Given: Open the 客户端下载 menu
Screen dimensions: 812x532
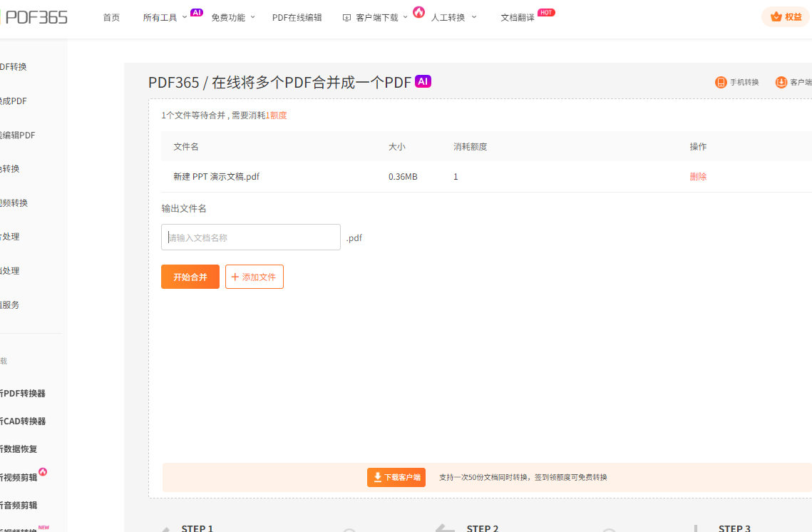Looking at the screenshot, I should (377, 18).
